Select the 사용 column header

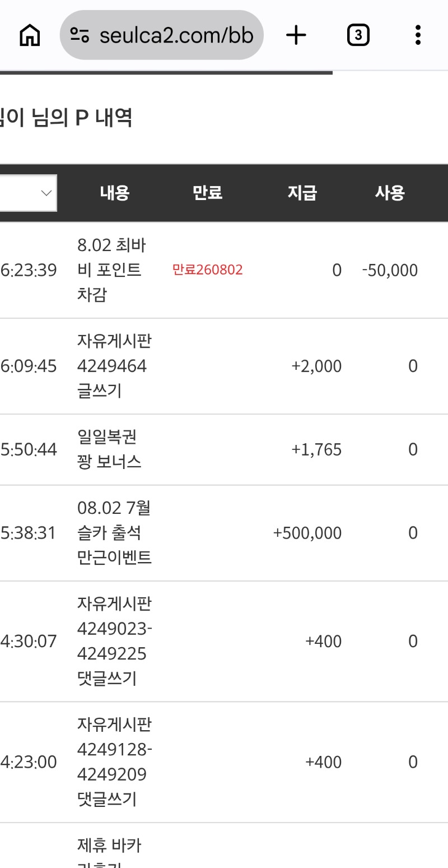pyautogui.click(x=390, y=193)
